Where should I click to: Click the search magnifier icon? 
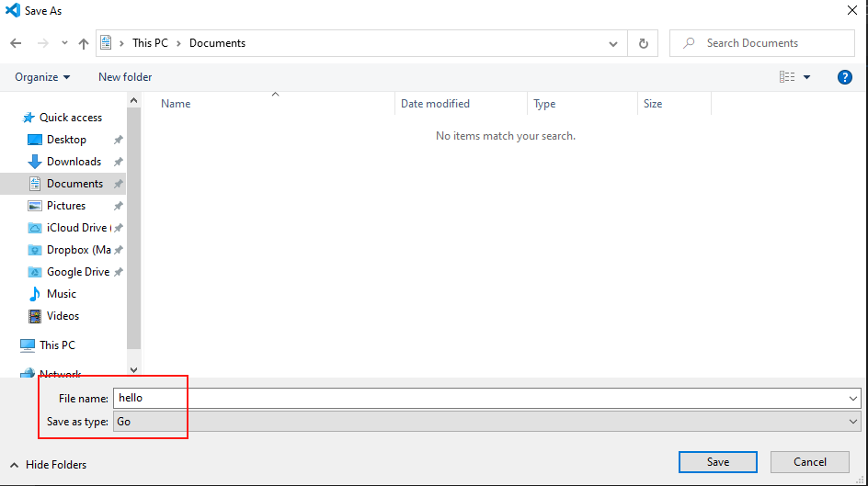[x=689, y=43]
